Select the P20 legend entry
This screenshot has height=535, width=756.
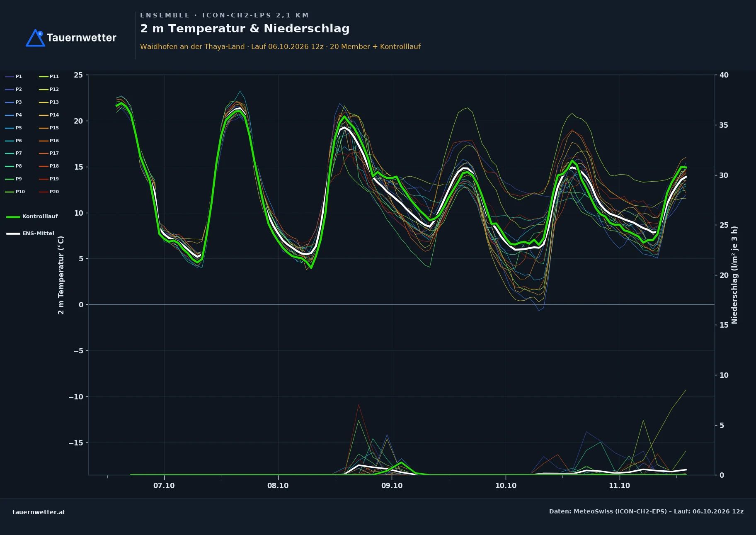49,192
